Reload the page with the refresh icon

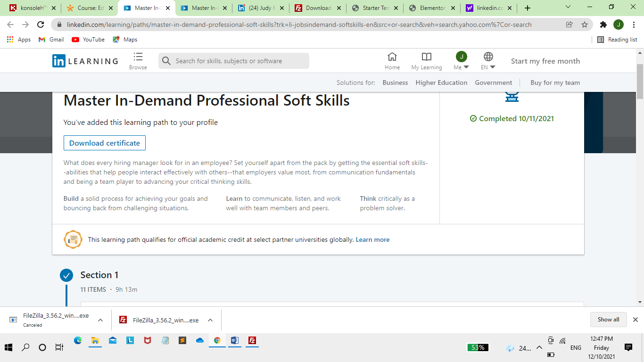point(41,25)
